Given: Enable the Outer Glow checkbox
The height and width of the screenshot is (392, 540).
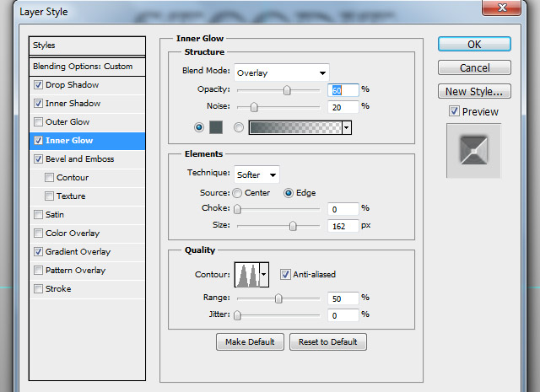Looking at the screenshot, I should click(x=38, y=122).
